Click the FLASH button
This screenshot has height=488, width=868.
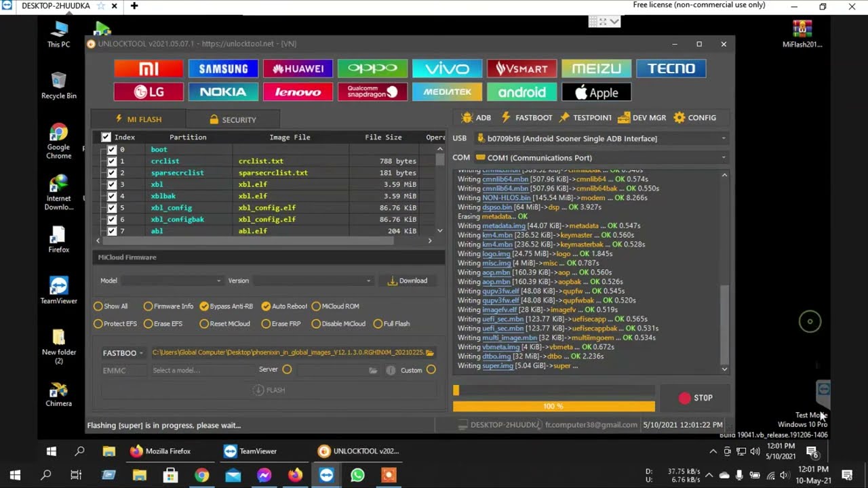[269, 390]
